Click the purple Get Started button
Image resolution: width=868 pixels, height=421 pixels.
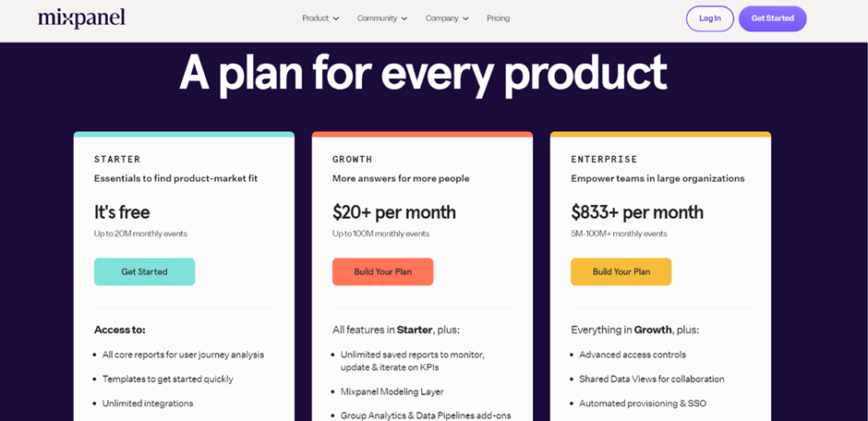click(x=772, y=18)
